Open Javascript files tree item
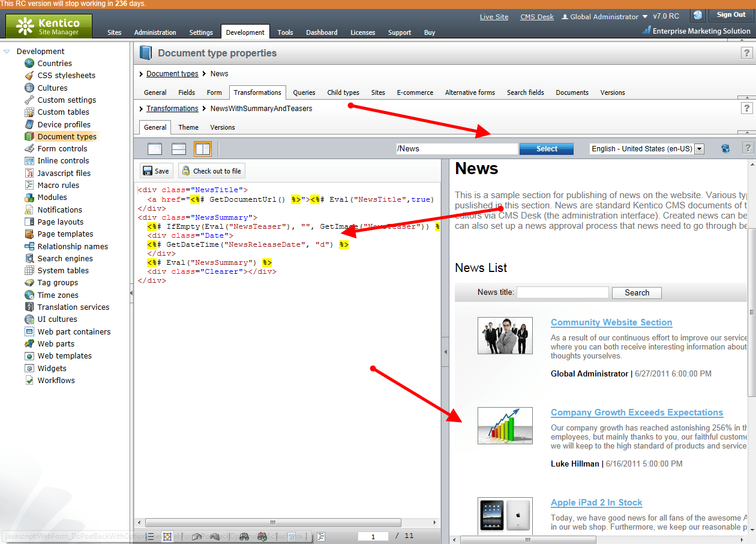Image resolution: width=756 pixels, height=544 pixels. point(64,173)
